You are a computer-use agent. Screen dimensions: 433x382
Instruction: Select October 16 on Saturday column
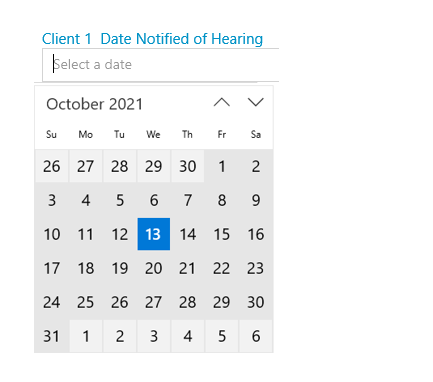(256, 234)
